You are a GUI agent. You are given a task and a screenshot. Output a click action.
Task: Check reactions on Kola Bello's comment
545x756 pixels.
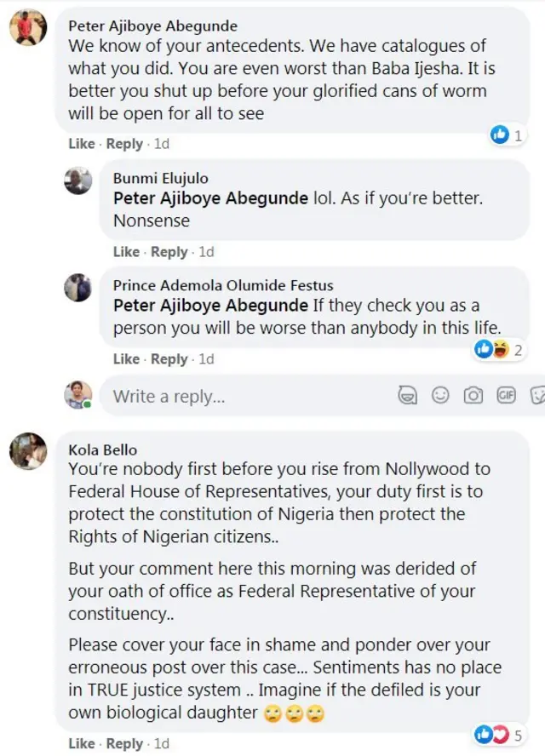click(x=501, y=733)
